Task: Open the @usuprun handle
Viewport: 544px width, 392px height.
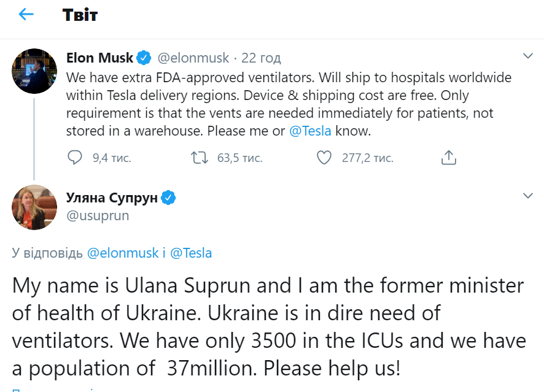Action: 98,215
